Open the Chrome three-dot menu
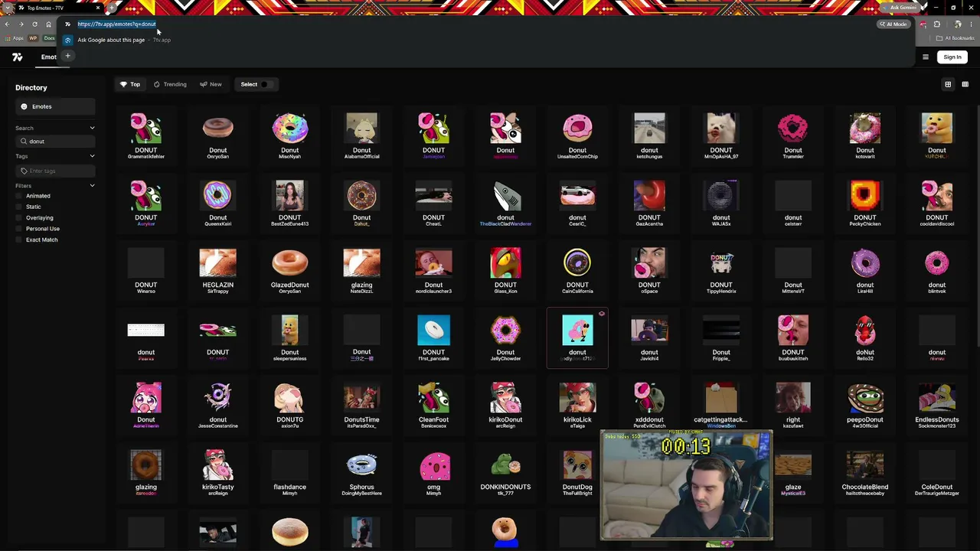The width and height of the screenshot is (980, 551). (x=970, y=24)
